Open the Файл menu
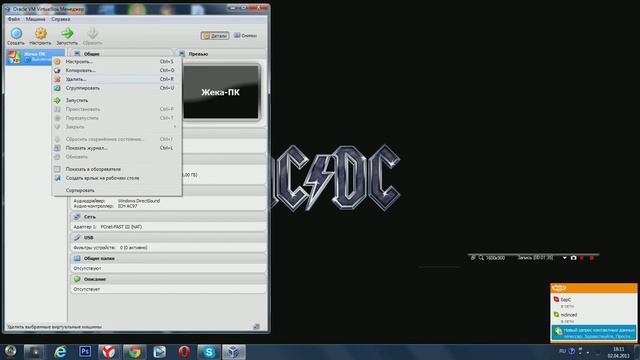 13,19
